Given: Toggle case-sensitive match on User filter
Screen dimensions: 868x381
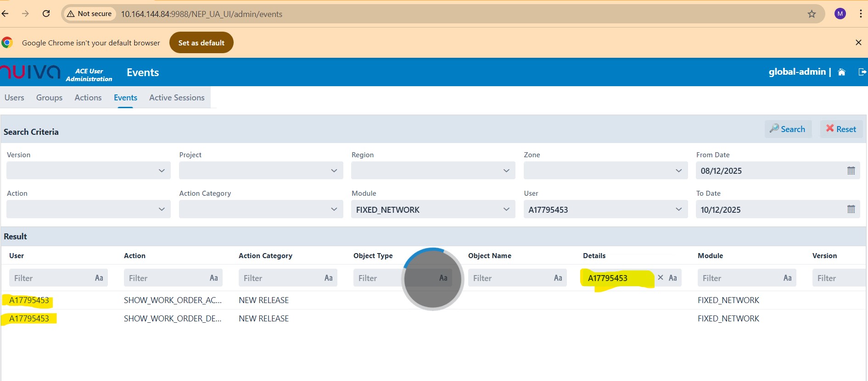Looking at the screenshot, I should pos(99,278).
